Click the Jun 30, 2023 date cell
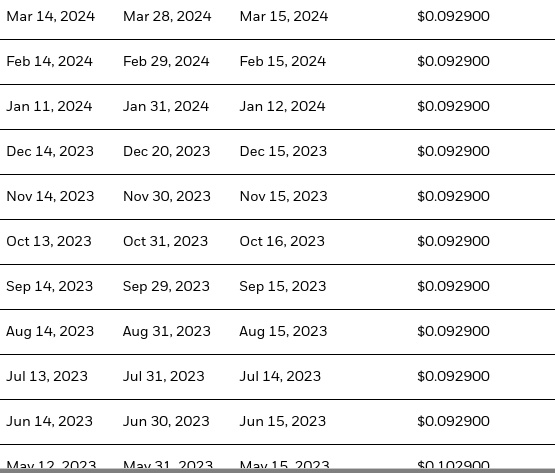555x473 pixels. coord(166,421)
